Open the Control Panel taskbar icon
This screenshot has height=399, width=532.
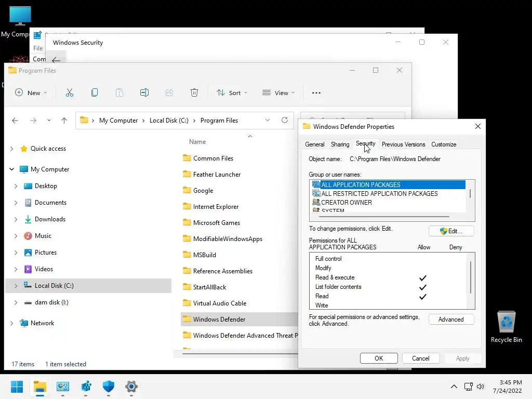pos(63,387)
